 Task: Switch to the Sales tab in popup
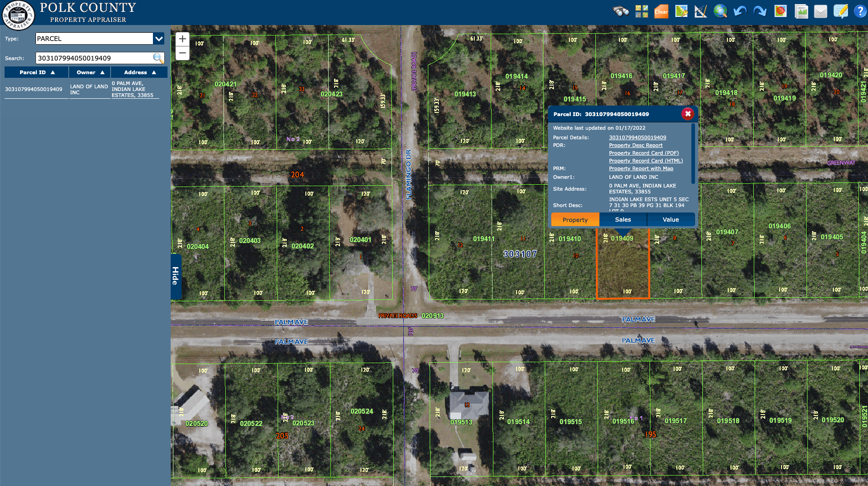[x=623, y=220]
